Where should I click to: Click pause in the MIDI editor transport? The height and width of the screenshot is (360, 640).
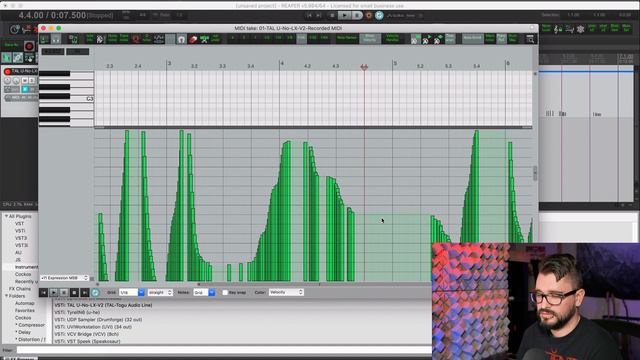click(64, 293)
